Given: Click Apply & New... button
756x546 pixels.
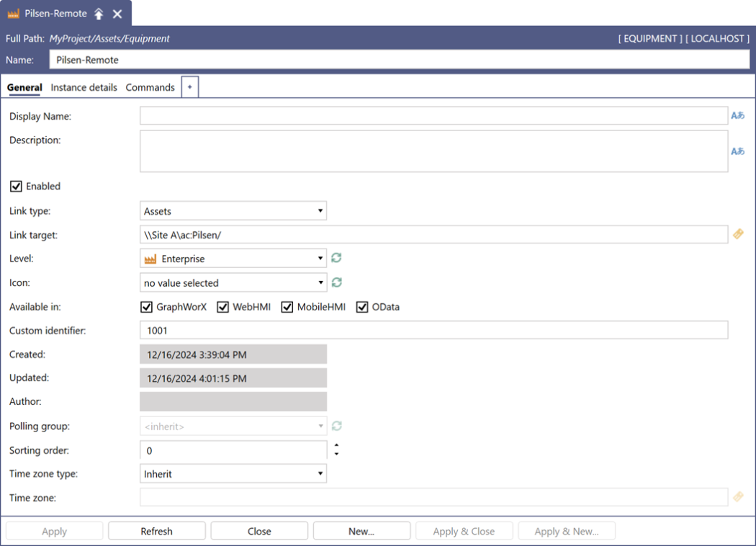Looking at the screenshot, I should [x=567, y=531].
